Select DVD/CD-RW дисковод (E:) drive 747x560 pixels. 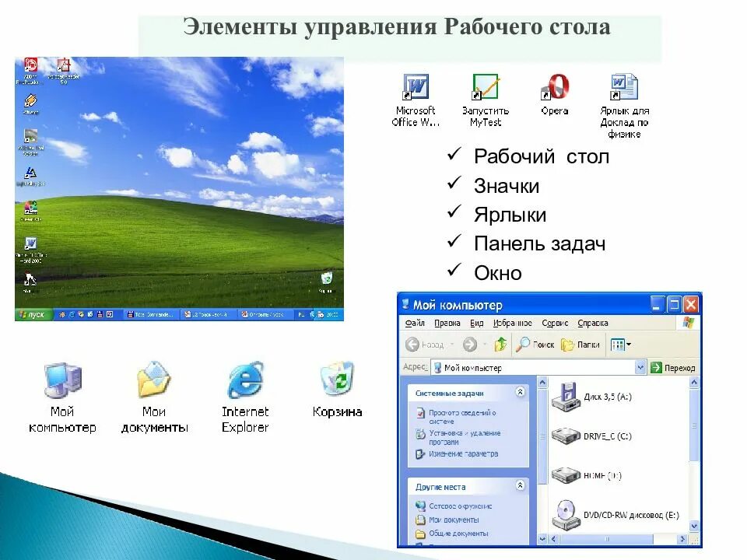click(x=615, y=515)
